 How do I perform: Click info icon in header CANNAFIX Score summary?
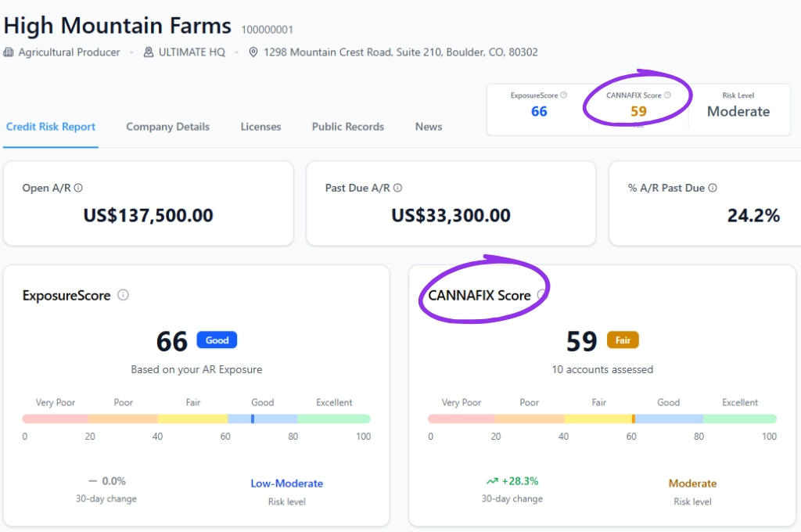click(x=667, y=95)
